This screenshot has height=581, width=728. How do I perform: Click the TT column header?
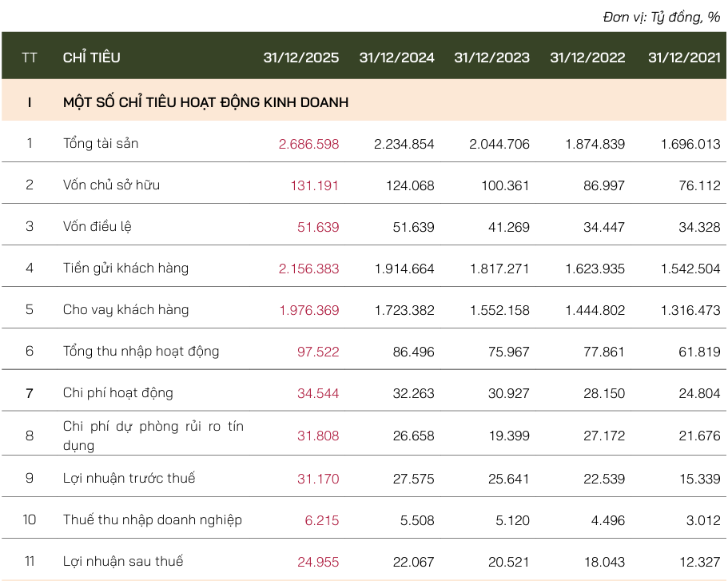pos(30,58)
